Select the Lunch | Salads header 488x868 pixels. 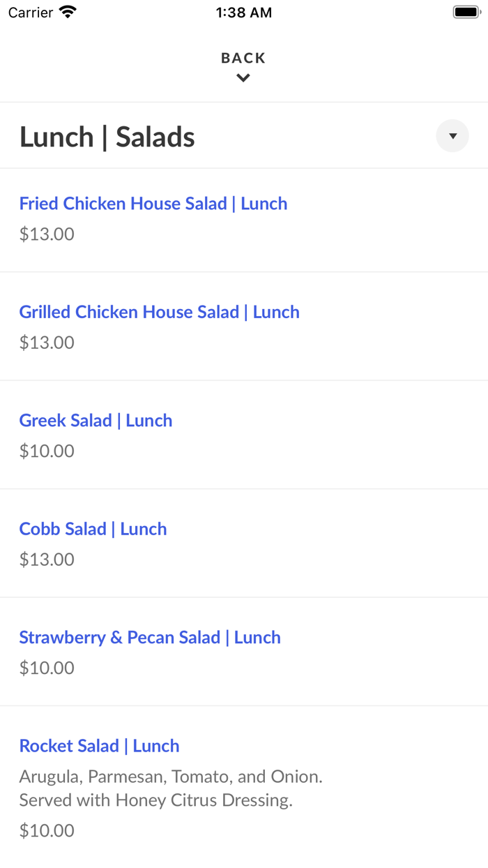107,137
